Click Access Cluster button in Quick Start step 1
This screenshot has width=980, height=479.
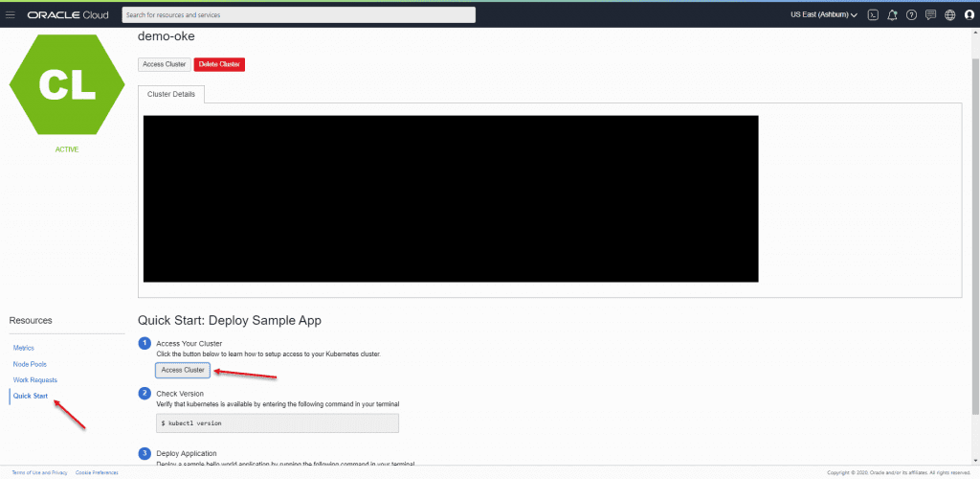point(183,370)
